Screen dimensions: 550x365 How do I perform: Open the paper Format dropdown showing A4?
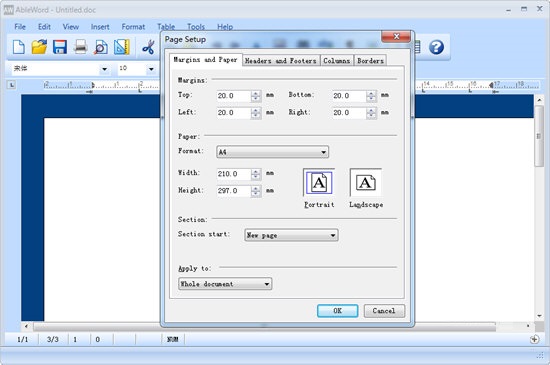[x=273, y=152]
